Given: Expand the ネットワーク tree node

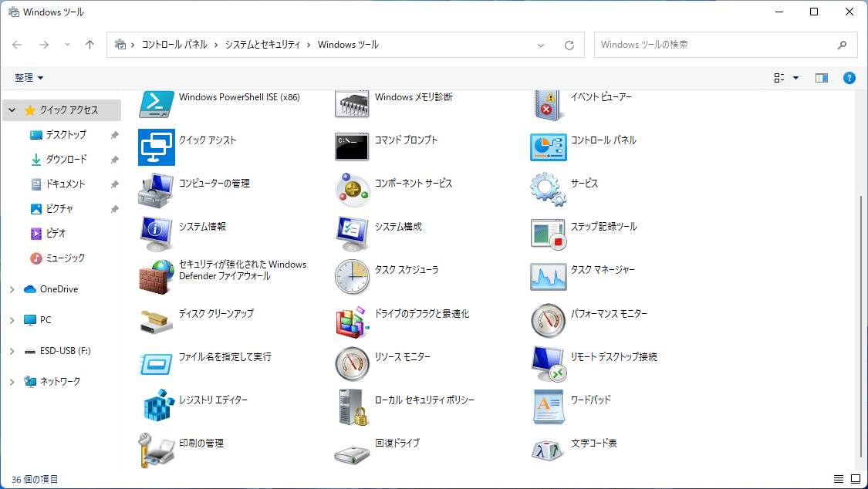Looking at the screenshot, I should click(12, 382).
